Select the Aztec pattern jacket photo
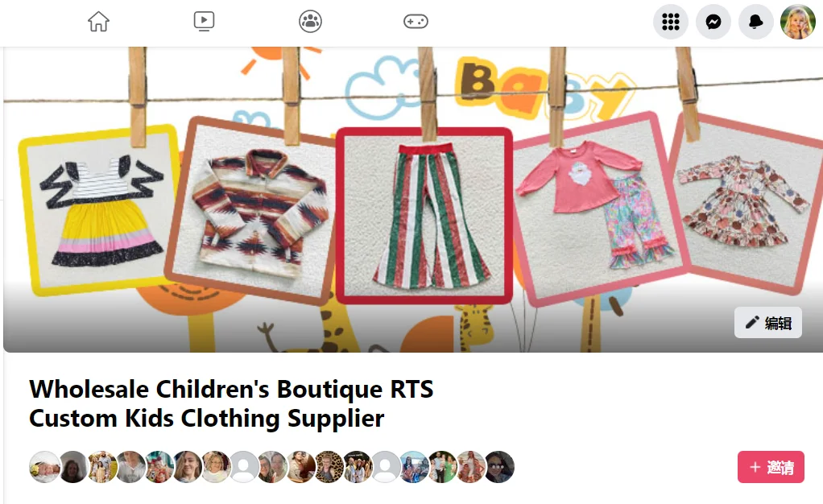823x504 pixels. (x=253, y=210)
